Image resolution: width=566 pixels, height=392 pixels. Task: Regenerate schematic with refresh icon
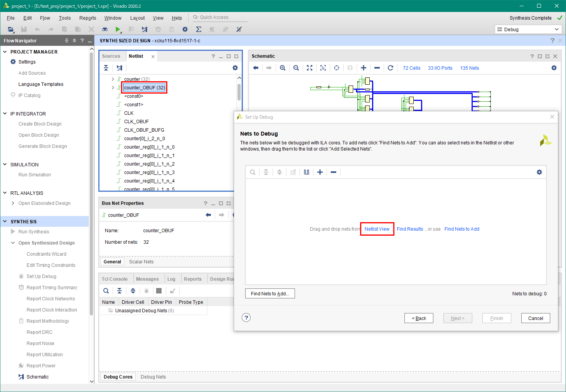point(391,68)
